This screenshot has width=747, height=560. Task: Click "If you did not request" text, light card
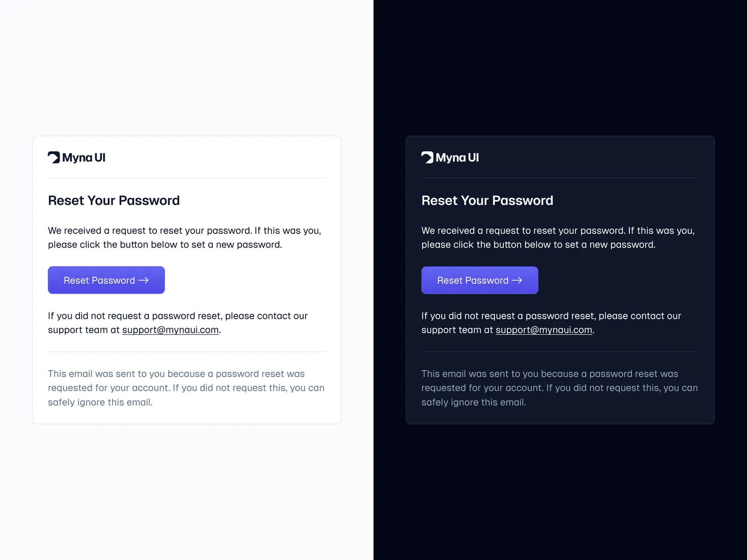click(177, 316)
